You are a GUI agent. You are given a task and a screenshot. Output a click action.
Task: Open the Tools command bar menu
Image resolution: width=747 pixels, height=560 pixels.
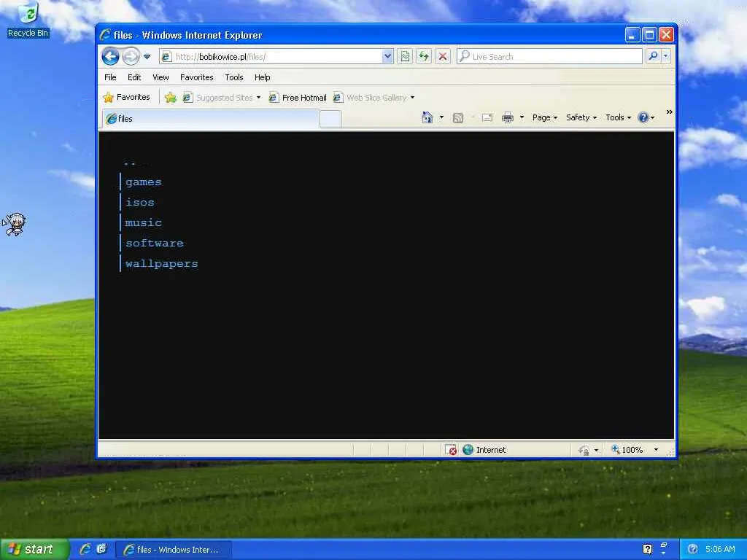(618, 117)
